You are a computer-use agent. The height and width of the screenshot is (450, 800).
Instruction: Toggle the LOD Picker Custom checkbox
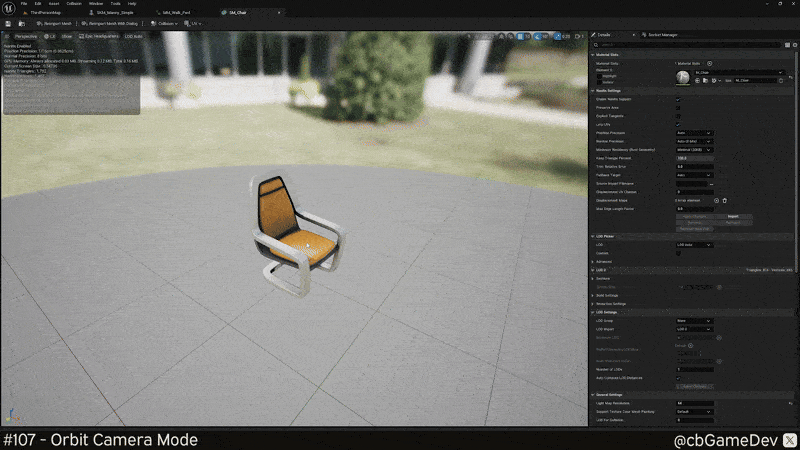[678, 253]
